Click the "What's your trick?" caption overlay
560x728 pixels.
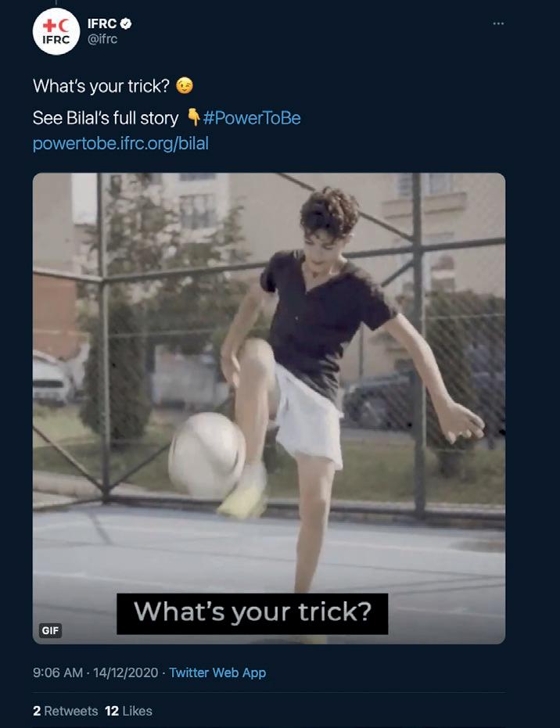coord(252,613)
